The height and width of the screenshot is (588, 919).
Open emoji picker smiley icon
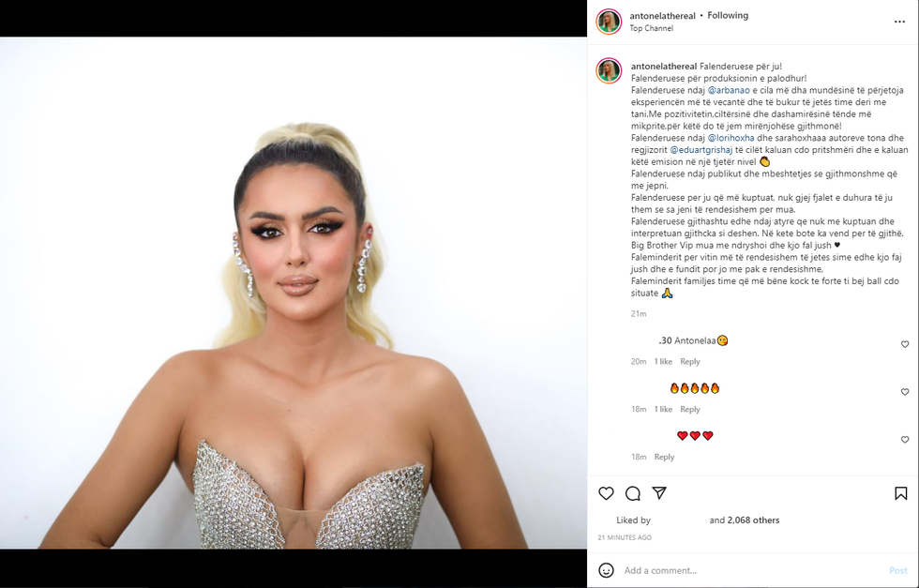coord(606,570)
